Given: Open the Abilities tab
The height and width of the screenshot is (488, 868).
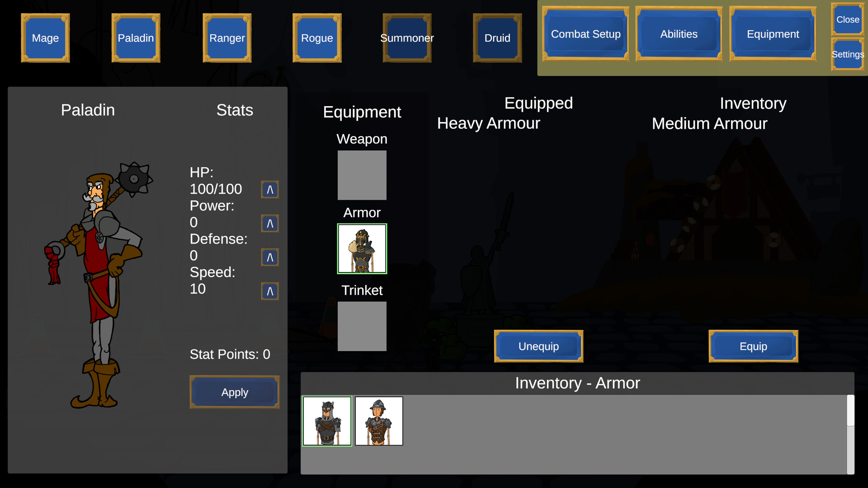Looking at the screenshot, I should tap(678, 34).
